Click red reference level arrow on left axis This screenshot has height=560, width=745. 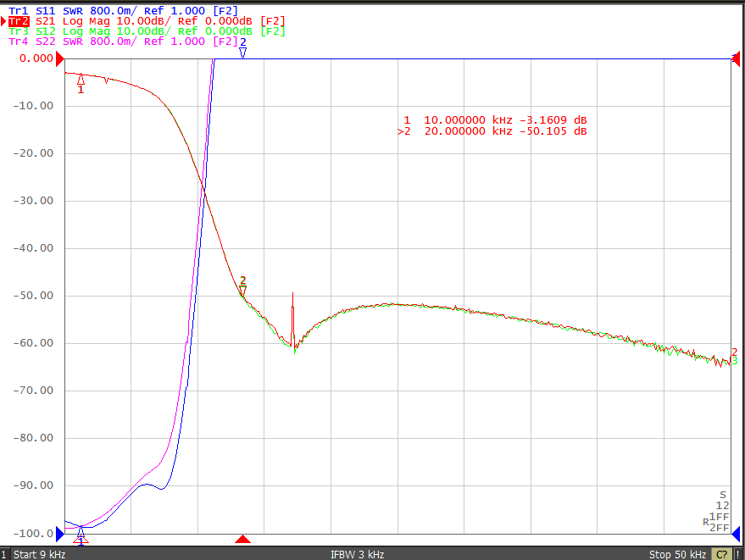pos(60,59)
